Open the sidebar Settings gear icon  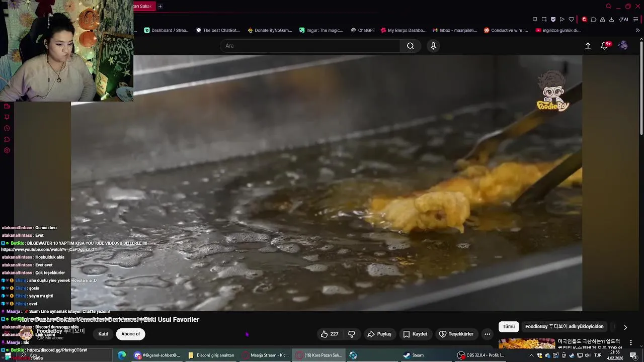[7, 150]
